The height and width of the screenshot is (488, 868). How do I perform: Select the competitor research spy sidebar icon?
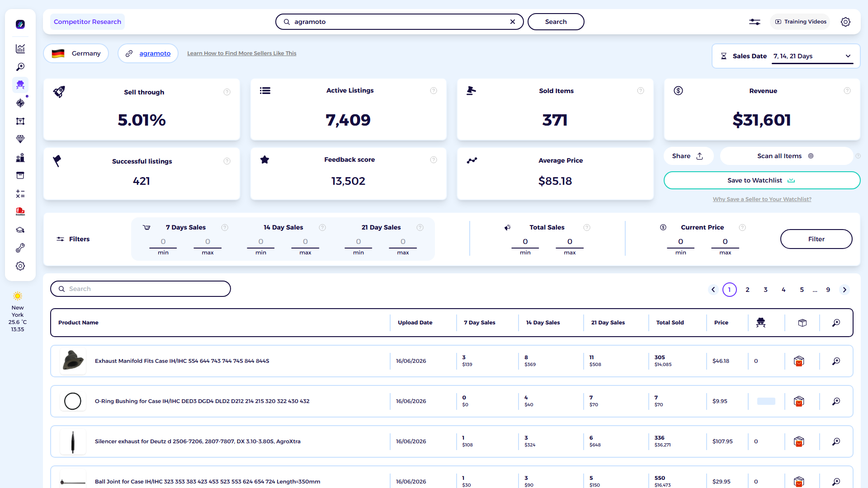tap(20, 85)
